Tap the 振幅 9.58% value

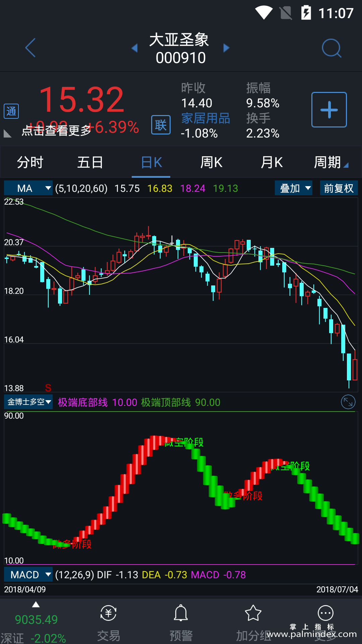[263, 103]
